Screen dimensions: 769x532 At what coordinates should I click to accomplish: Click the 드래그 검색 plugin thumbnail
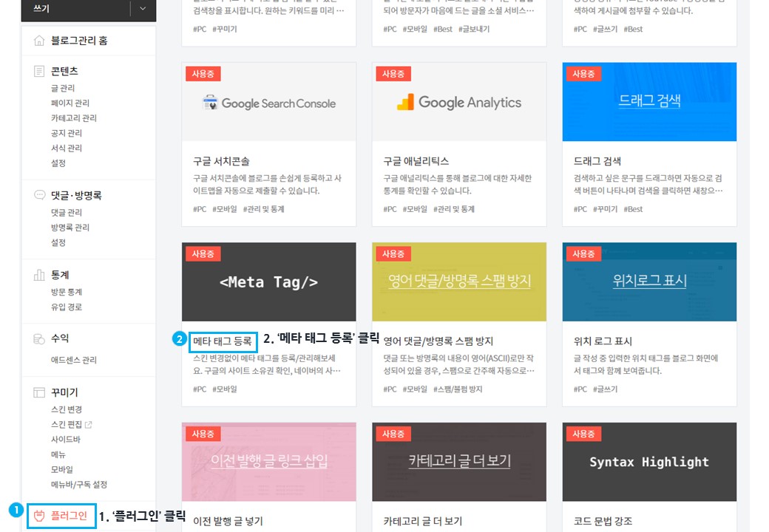[x=649, y=102]
